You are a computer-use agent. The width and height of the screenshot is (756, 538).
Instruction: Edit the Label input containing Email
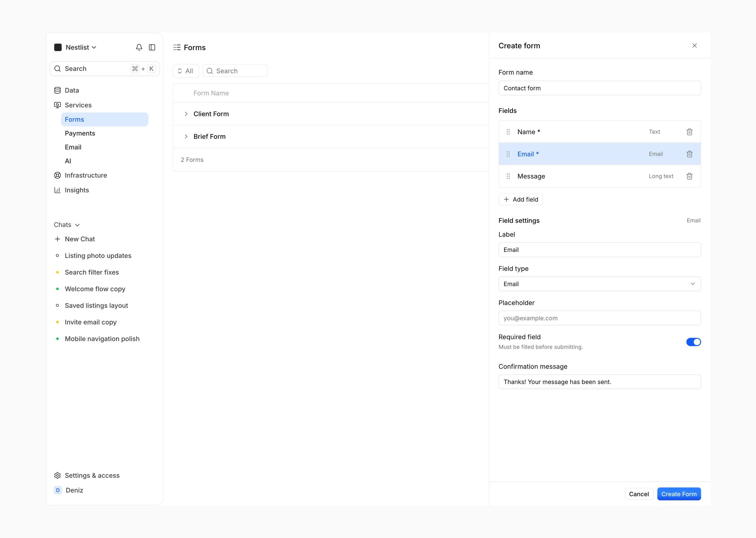pyautogui.click(x=600, y=250)
